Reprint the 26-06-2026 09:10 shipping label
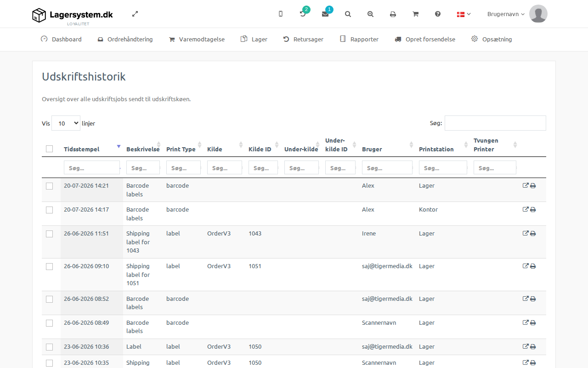 [533, 266]
